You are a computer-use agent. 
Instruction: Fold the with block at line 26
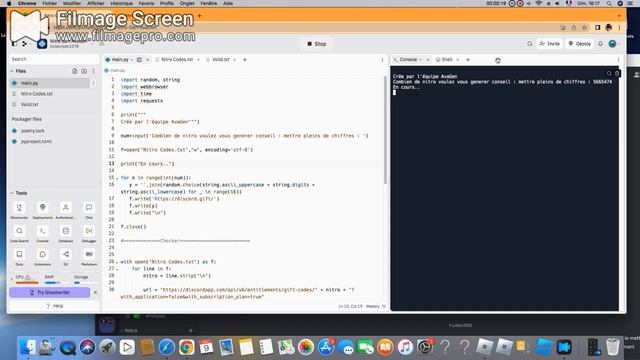tap(117, 262)
